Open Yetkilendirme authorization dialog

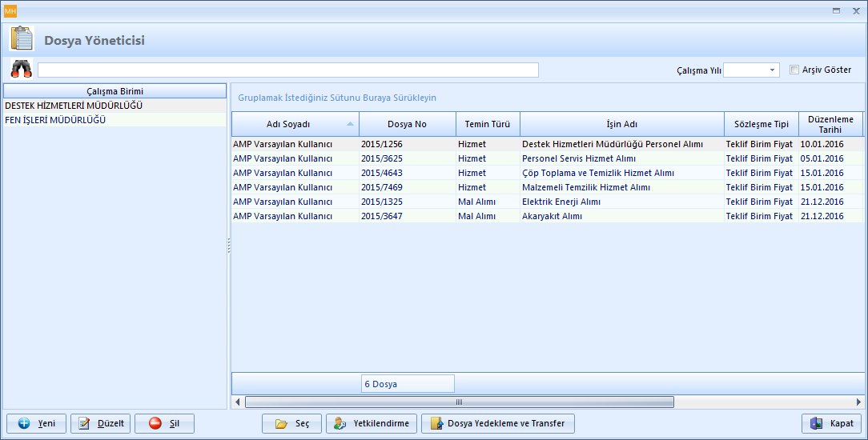[x=372, y=423]
